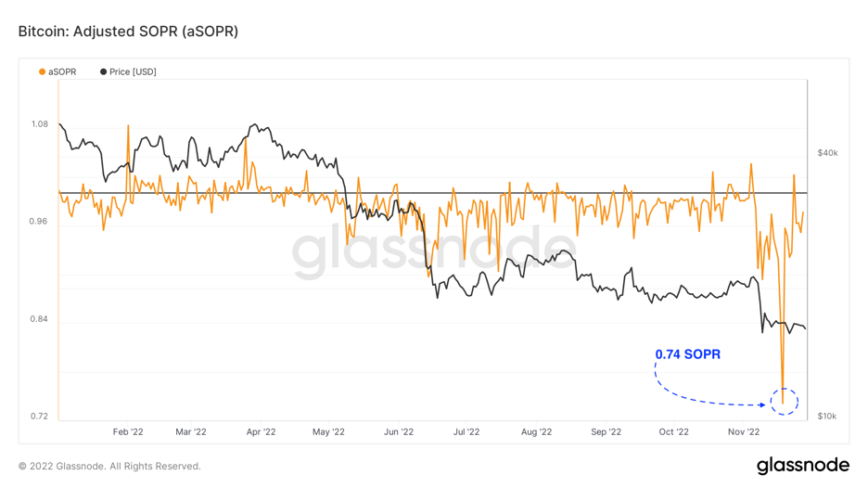Image resolution: width=868 pixels, height=488 pixels.
Task: Toggle the aSOPR series legend label
Action: pyautogui.click(x=62, y=71)
